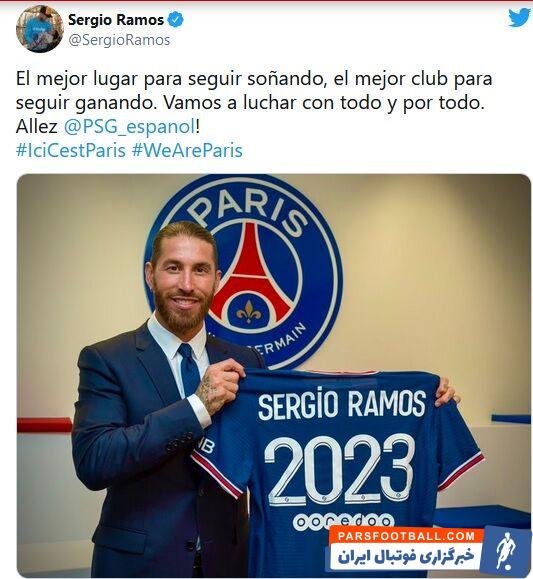Click the 2023 number on the jersey
The image size is (533, 579).
339,470
